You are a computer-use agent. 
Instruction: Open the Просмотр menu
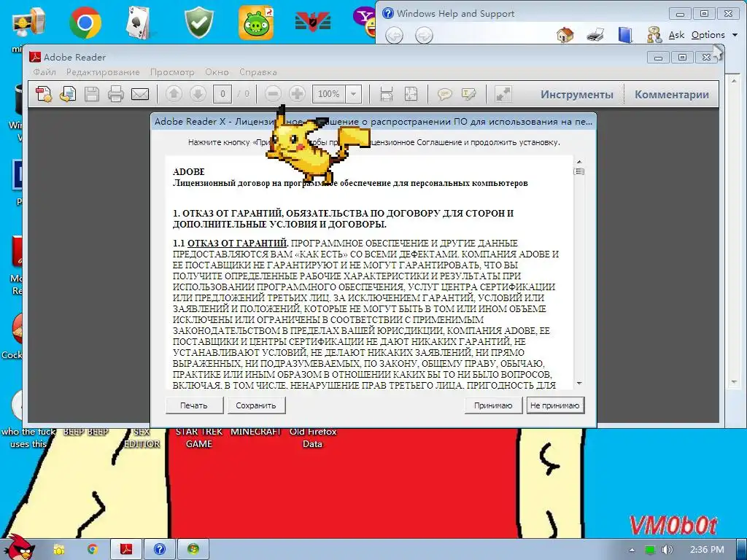tap(172, 72)
